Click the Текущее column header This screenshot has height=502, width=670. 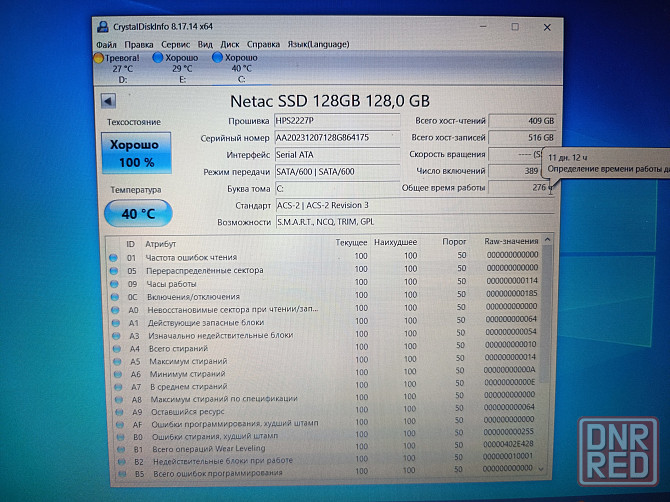(x=351, y=242)
